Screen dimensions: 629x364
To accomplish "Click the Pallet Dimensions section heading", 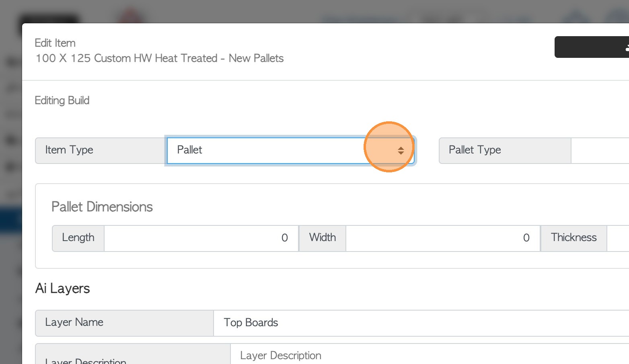I will point(102,207).
